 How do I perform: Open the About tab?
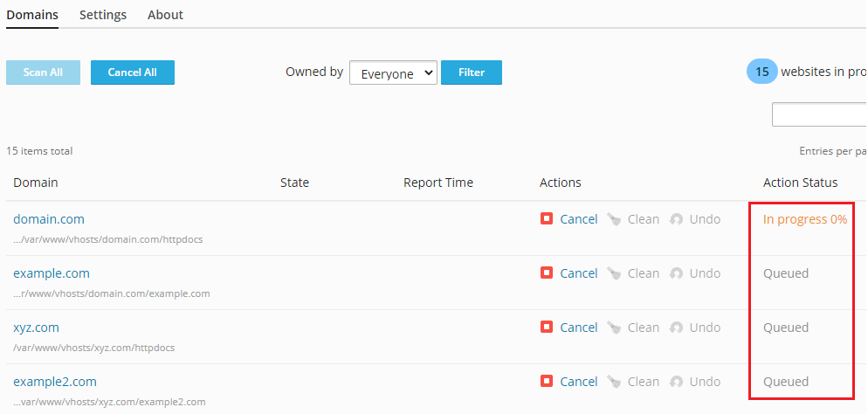165,15
